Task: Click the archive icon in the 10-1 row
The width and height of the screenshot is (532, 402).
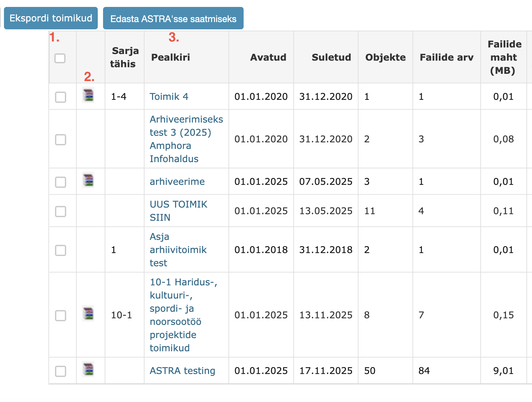Action: (x=88, y=313)
